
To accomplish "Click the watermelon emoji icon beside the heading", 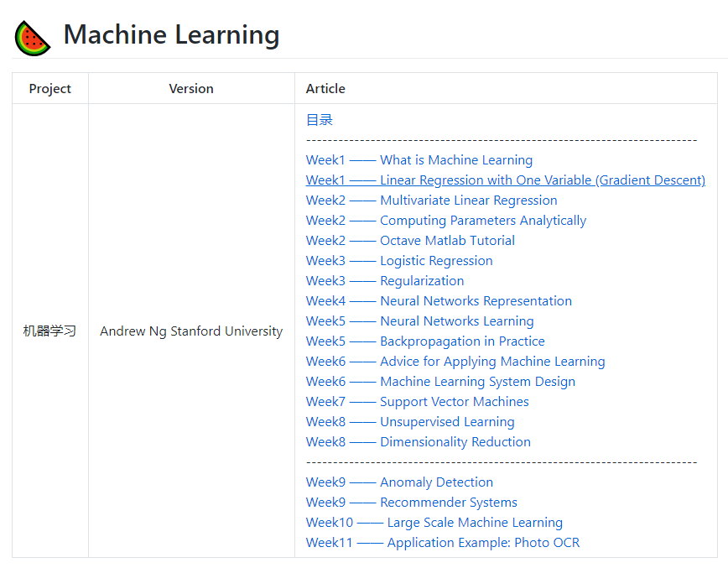I will (x=33, y=38).
